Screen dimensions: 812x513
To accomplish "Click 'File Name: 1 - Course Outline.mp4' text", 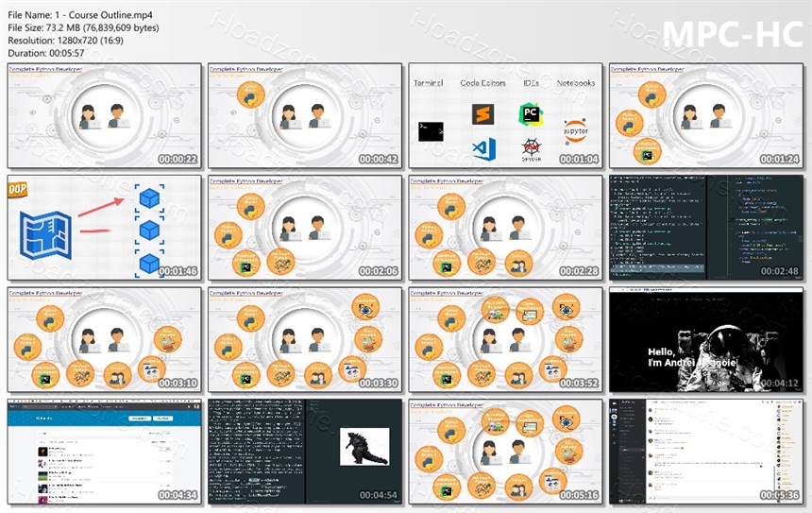I will pos(80,15).
